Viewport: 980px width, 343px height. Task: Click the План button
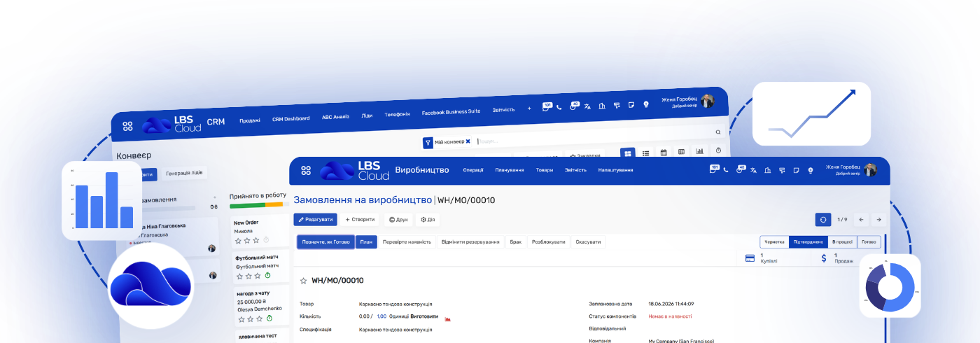coord(366,242)
